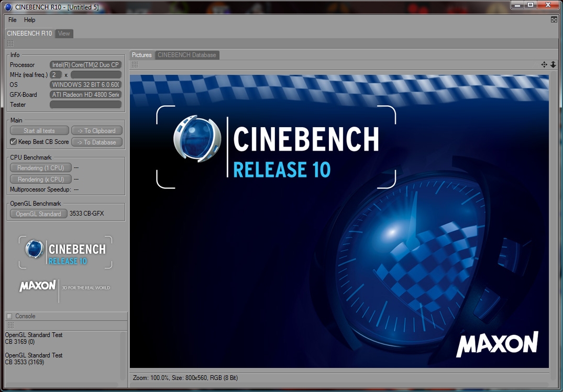Image resolution: width=563 pixels, height=392 pixels.
Task: Click the -> To Database button
Action: (x=96, y=142)
